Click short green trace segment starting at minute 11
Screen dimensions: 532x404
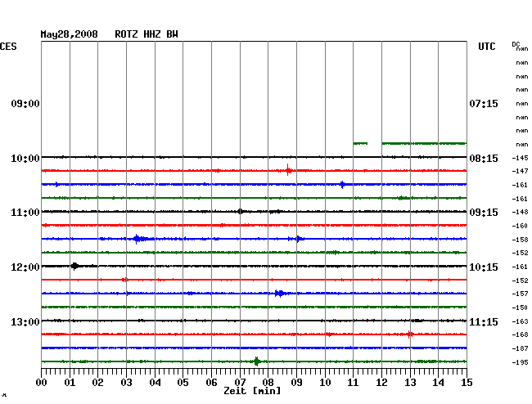tap(360, 144)
